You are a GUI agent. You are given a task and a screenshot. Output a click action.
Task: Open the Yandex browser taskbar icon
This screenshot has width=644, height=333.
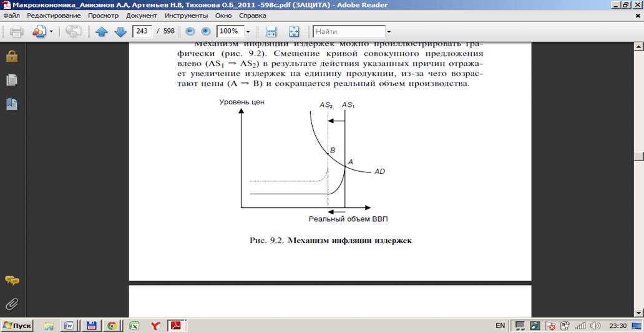point(155,326)
